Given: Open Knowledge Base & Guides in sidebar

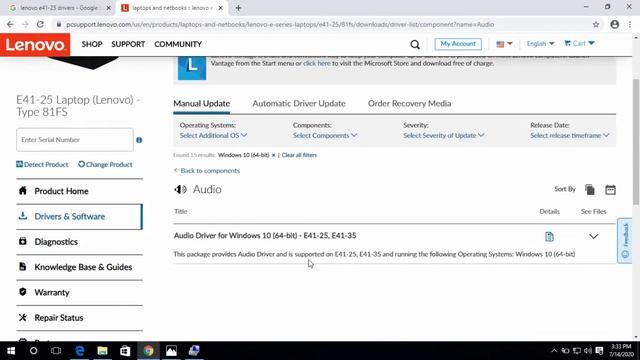Looking at the screenshot, I should point(79,267).
